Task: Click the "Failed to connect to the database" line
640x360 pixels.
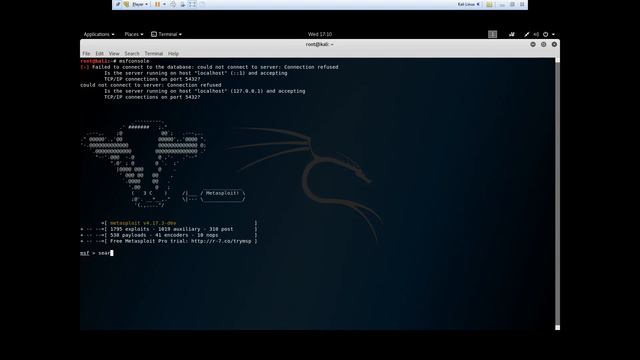Action: 209,67
